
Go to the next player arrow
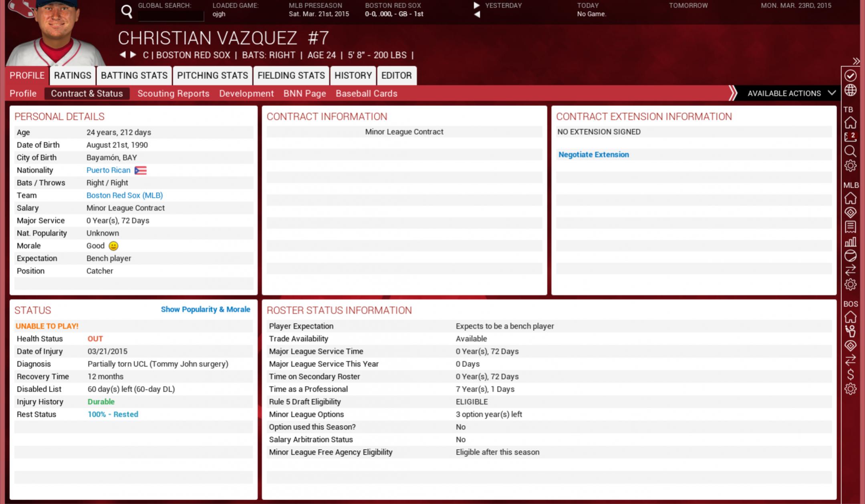pyautogui.click(x=133, y=55)
